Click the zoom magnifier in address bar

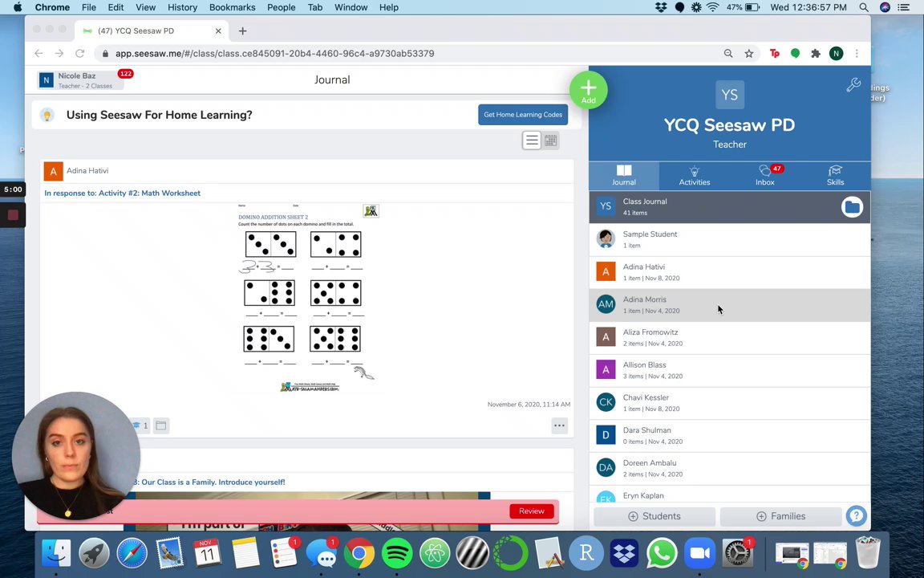tap(728, 53)
